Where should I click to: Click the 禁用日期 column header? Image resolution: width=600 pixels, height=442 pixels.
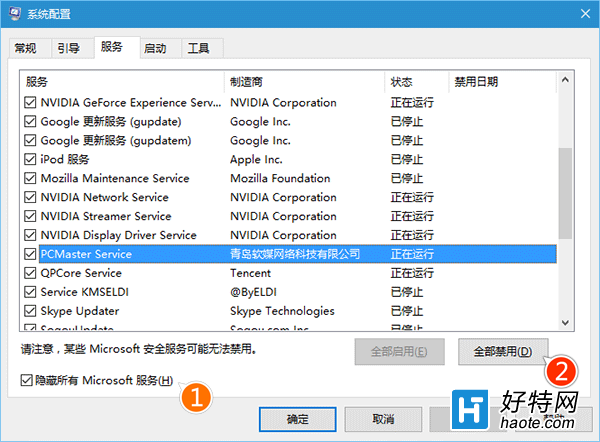coord(502,82)
